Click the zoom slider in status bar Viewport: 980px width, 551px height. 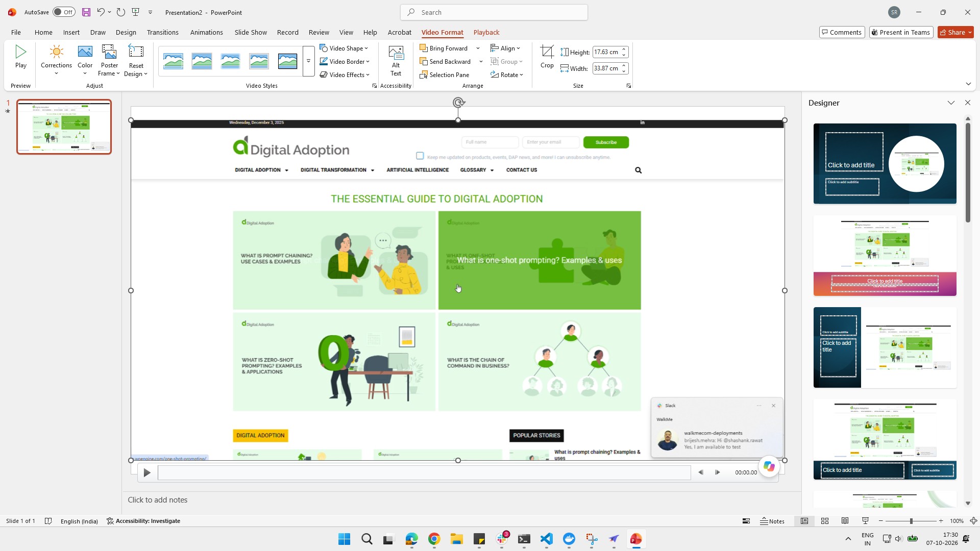(x=911, y=521)
